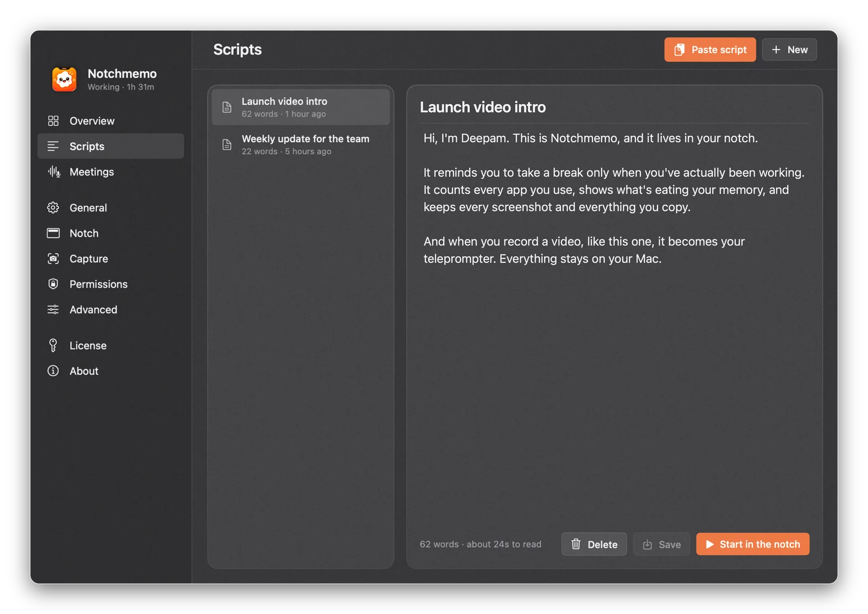Image resolution: width=868 pixels, height=614 pixels.
Task: Click the Capture camera icon
Action: [x=53, y=258]
